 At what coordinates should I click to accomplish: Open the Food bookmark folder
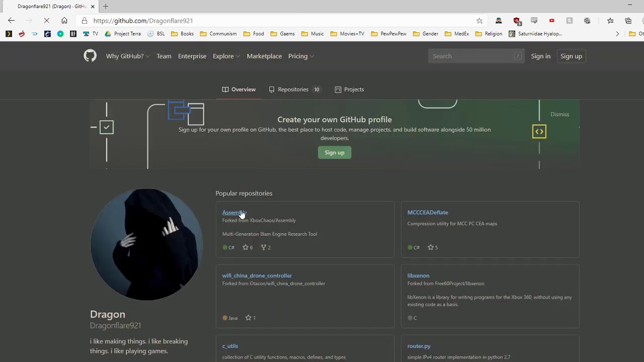tap(254, 34)
